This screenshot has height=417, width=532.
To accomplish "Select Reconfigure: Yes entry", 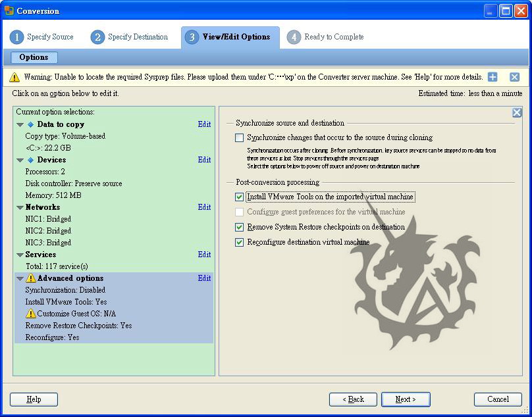I will click(52, 337).
